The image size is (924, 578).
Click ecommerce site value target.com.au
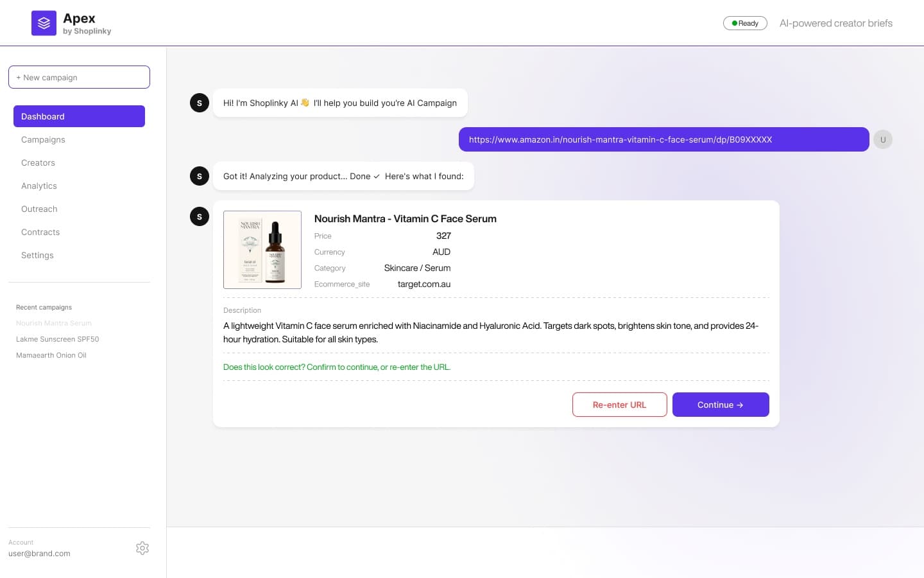point(424,284)
